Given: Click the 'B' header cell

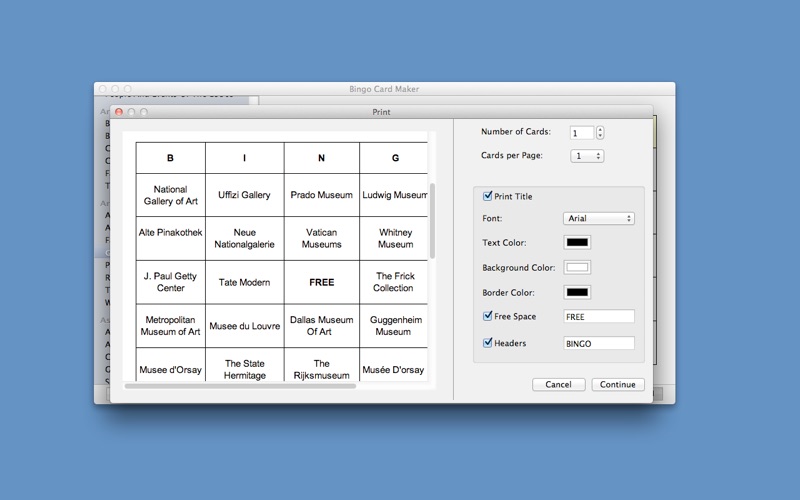Looking at the screenshot, I should point(171,158).
